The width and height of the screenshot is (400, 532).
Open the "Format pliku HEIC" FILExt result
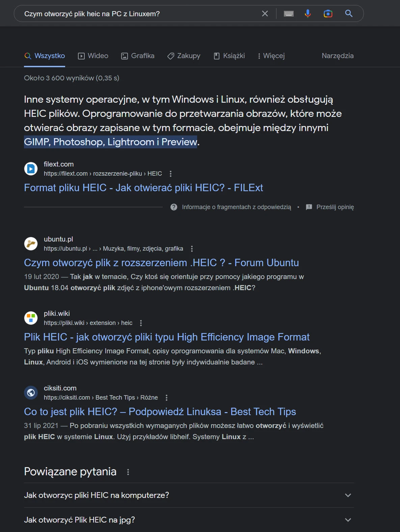point(143,188)
